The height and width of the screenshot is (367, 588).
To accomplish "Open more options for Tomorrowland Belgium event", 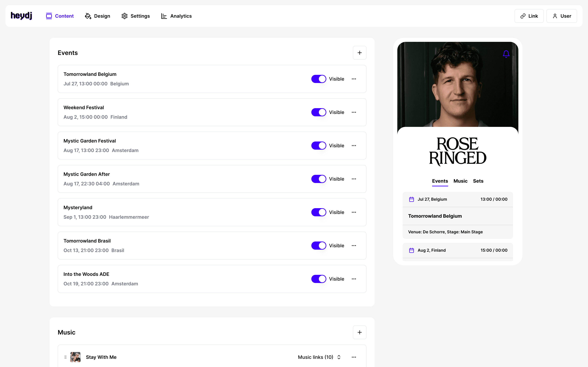I will (354, 79).
